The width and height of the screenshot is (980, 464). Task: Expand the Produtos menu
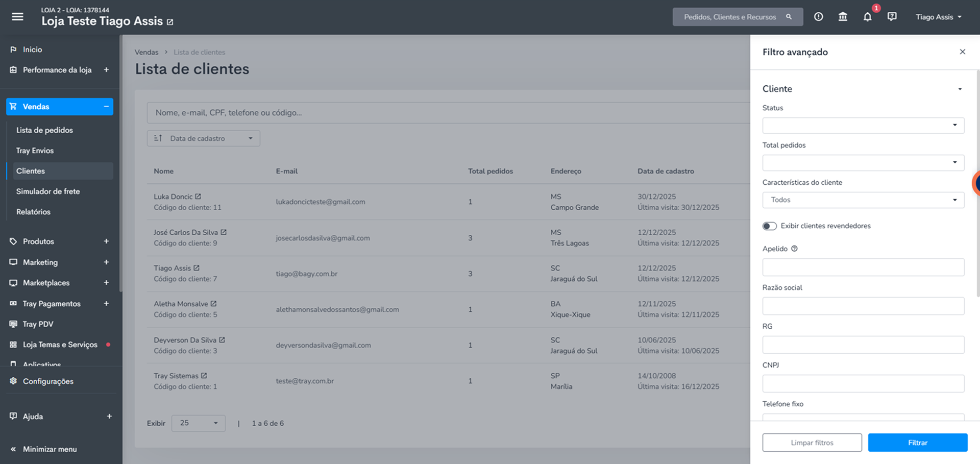(106, 241)
